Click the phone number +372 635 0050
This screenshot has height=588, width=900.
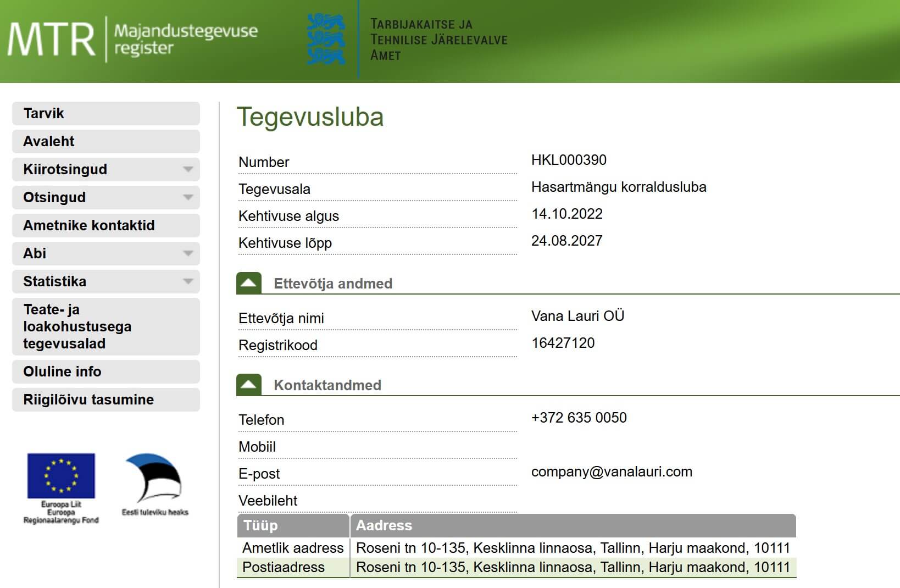(579, 418)
